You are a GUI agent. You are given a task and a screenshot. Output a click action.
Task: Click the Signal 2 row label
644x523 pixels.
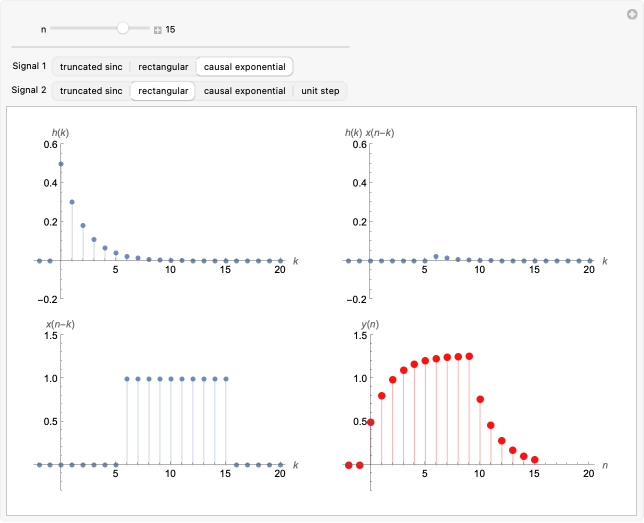pos(29,90)
